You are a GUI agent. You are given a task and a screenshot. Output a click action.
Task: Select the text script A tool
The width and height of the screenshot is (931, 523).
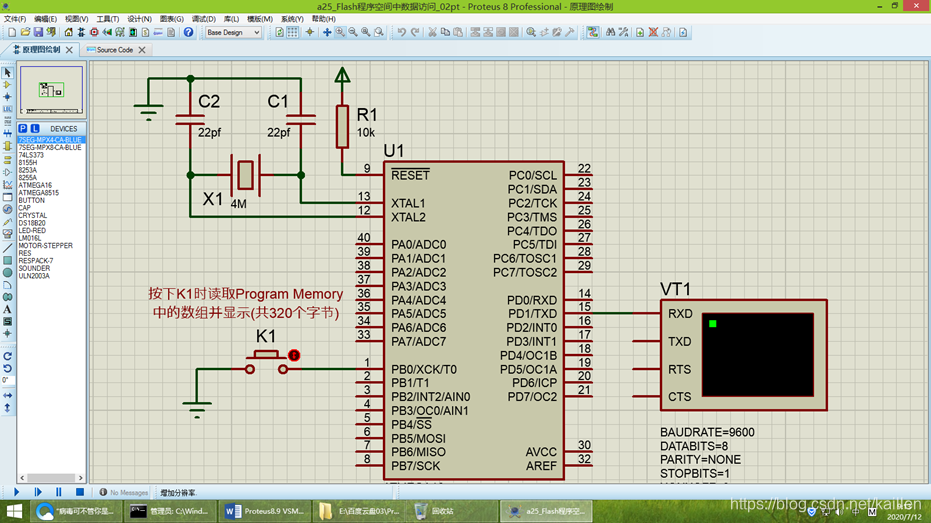(7, 309)
